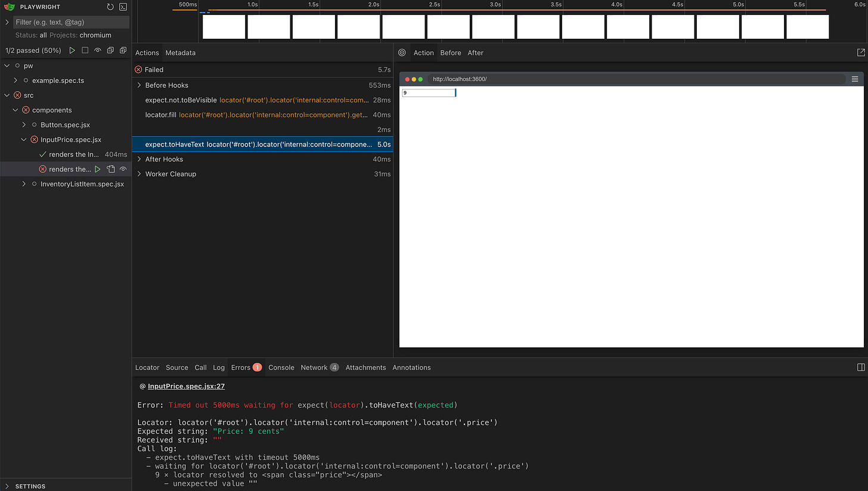The height and width of the screenshot is (491, 868).
Task: Switch to the Metadata tab
Action: point(181,52)
